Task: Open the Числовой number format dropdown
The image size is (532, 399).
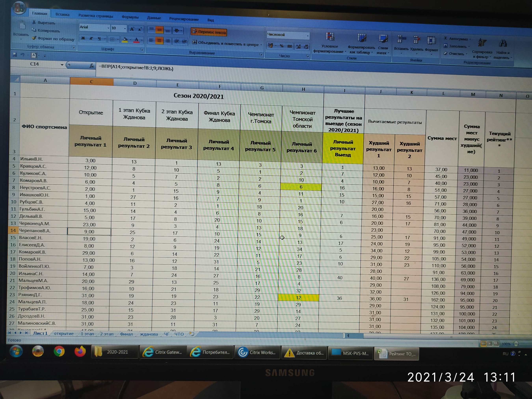Action: click(x=308, y=36)
